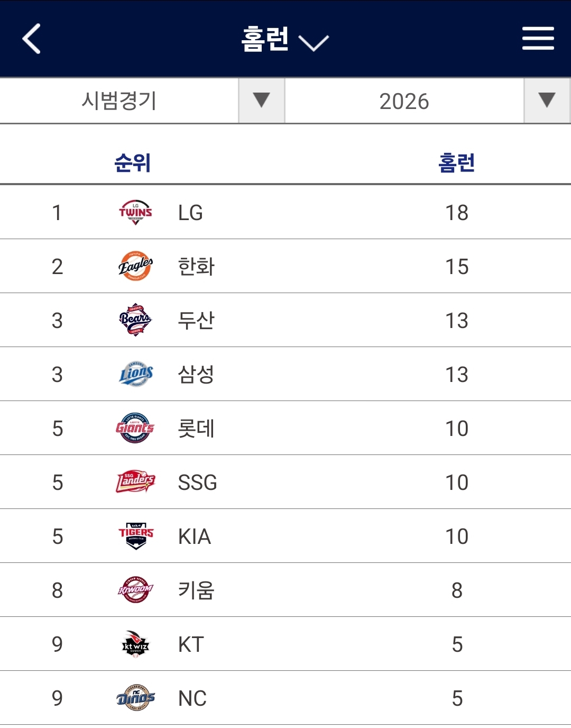The height and width of the screenshot is (728, 571).
Task: Tap the KT Wiz logo
Action: click(135, 644)
